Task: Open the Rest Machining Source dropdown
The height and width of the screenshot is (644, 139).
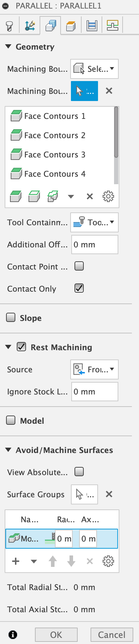Action: point(94,369)
